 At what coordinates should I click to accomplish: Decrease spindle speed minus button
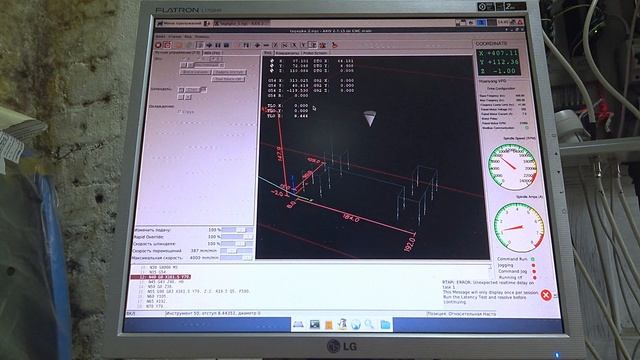181,97
